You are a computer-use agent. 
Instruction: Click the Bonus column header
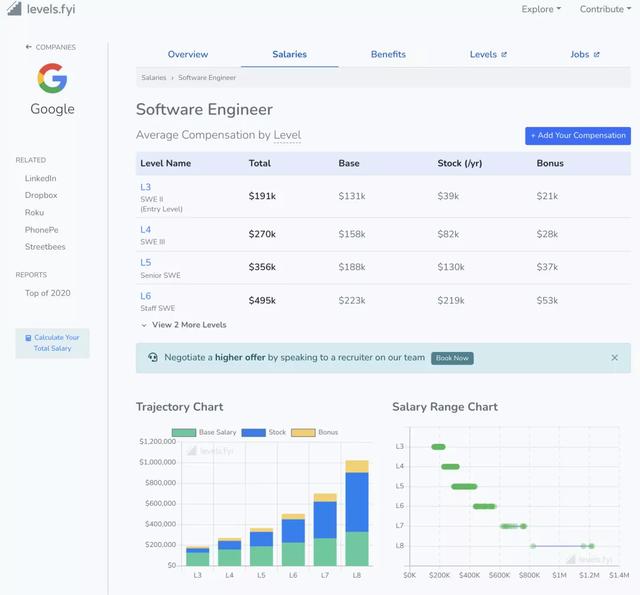[x=550, y=163]
